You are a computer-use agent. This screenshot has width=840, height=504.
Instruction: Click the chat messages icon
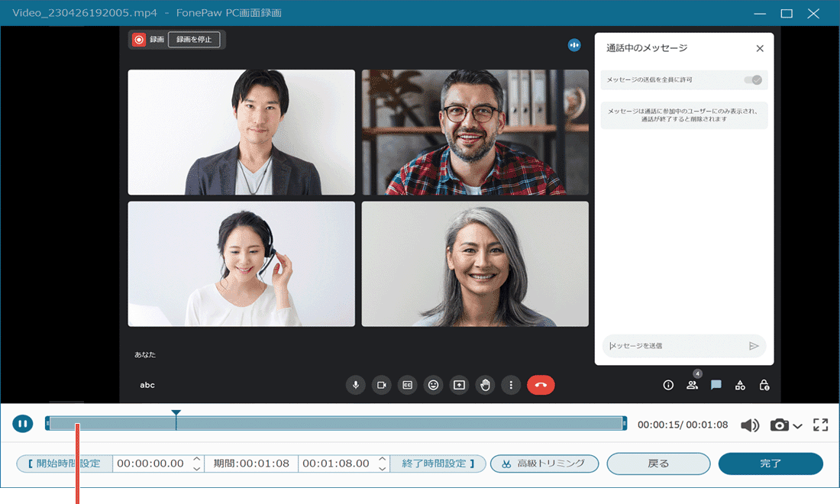716,385
